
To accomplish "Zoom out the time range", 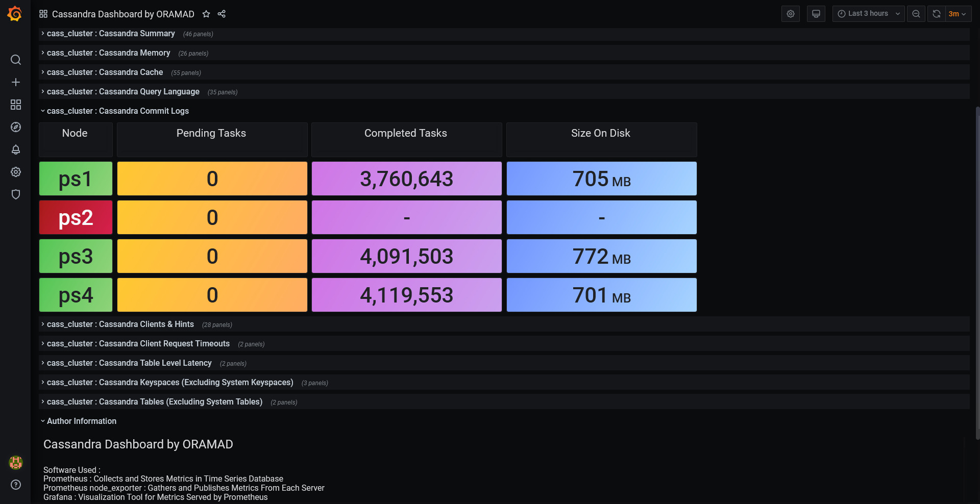I will (x=916, y=14).
